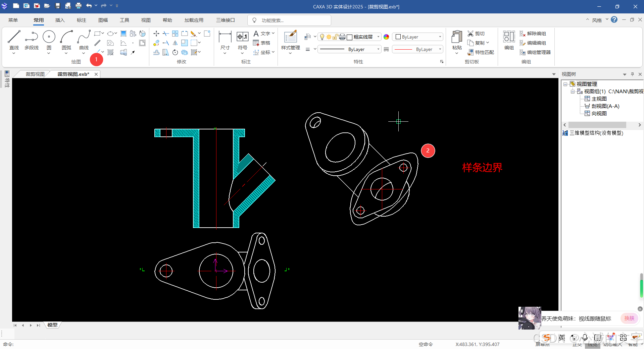Click the array pattern tool icon
644x349 pixels.
click(x=175, y=34)
